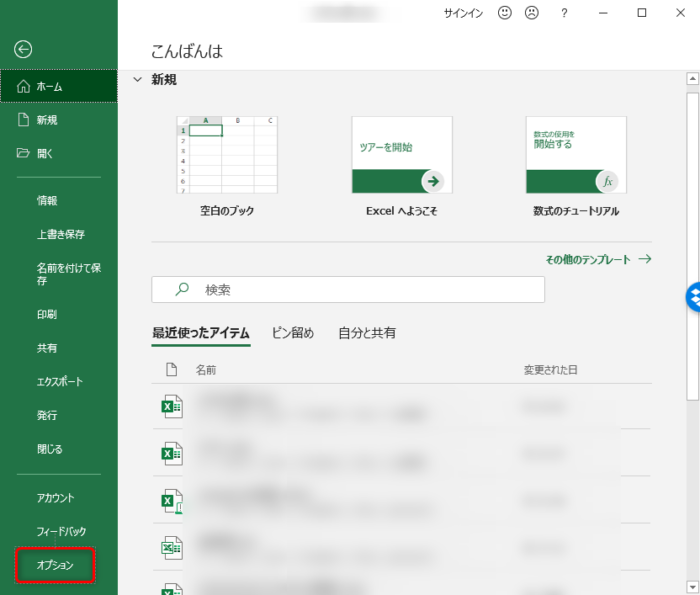Click the vertical scrollbar down arrow
Viewport: 700px width, 595px height.
(692, 587)
